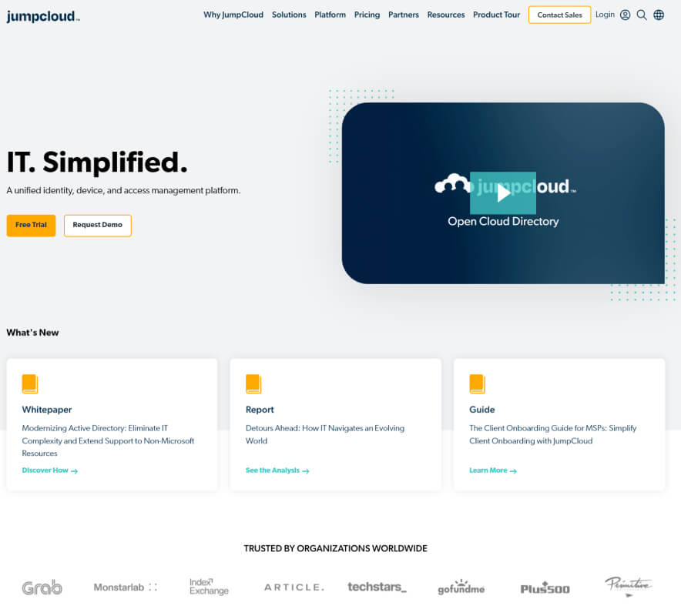Screen dimensions: 681x616
Task: Click the Guide card book icon
Action: [478, 383]
